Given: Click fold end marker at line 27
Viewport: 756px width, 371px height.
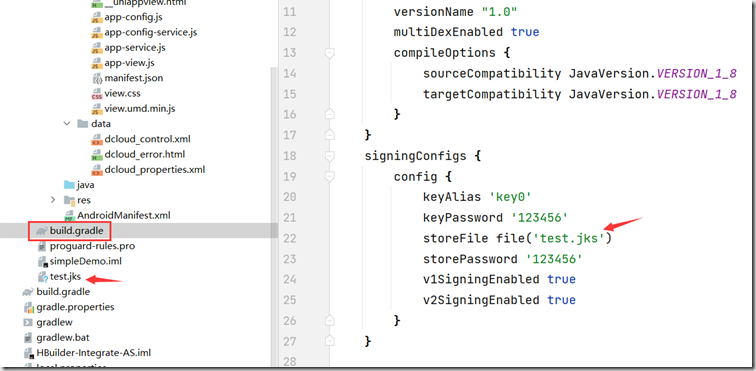Looking at the screenshot, I should click(x=330, y=341).
